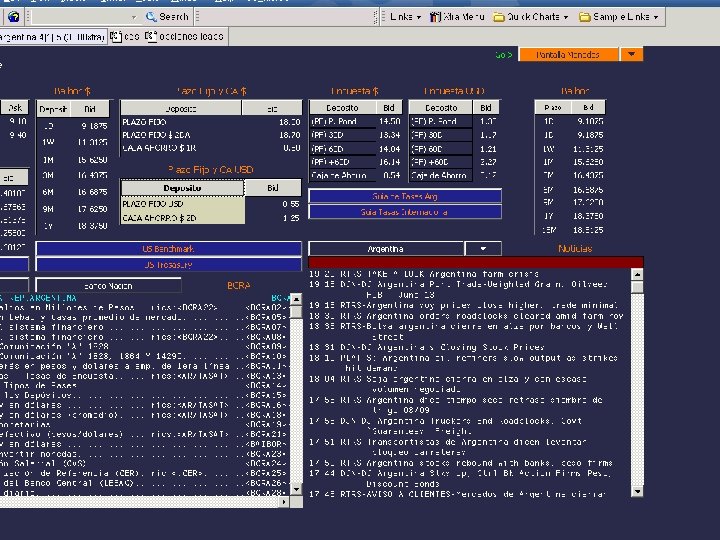Image resolution: width=720 pixels, height=540 pixels.
Task: Click the Ask column header
Action: point(15,107)
